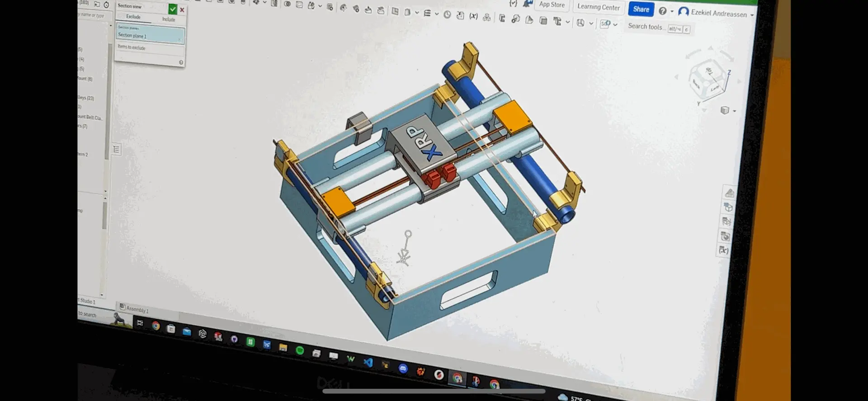Click the toolbar icon labelled with an S
This screenshot has width=868, height=401.
pos(605,24)
